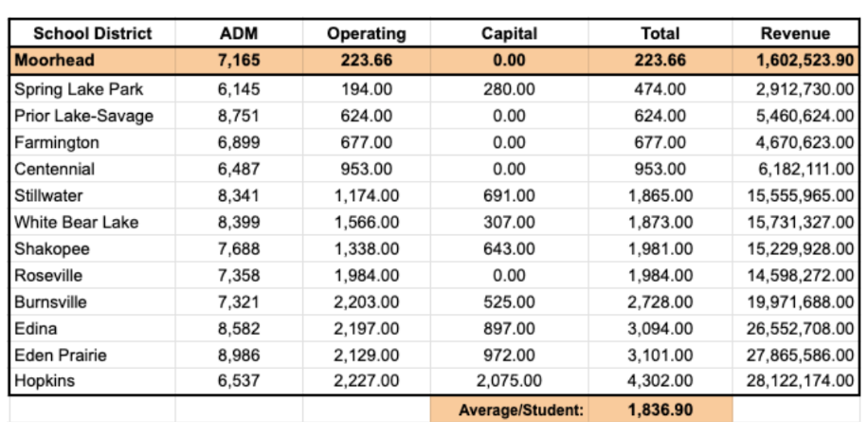Click White Bear Lake total 1,873.00
Image resolution: width=868 pixels, height=438 pixels.
(660, 222)
